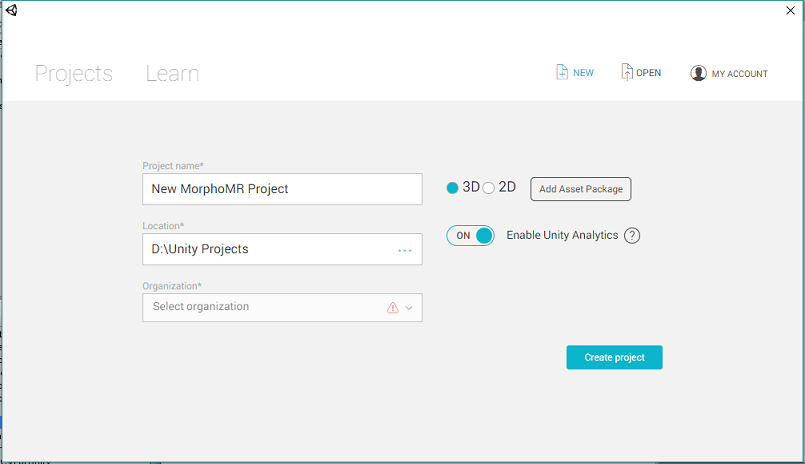Click the Unity Analytics help question mark

tap(632, 236)
